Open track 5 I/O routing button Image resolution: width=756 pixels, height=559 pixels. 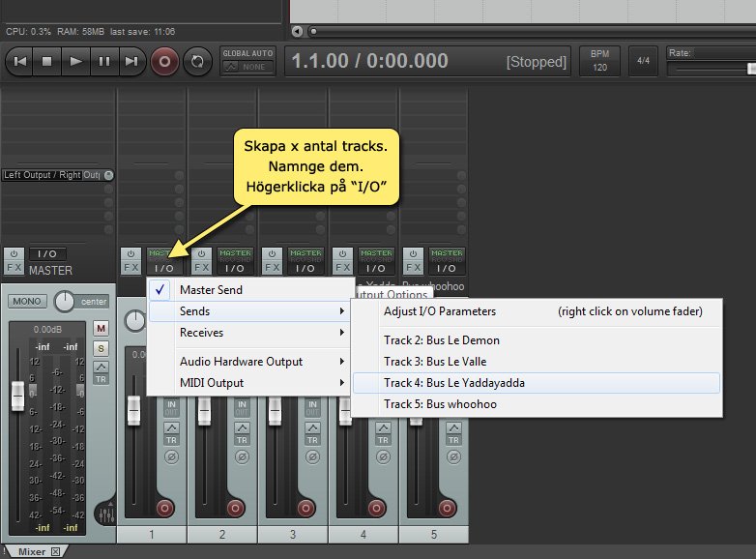coord(447,268)
